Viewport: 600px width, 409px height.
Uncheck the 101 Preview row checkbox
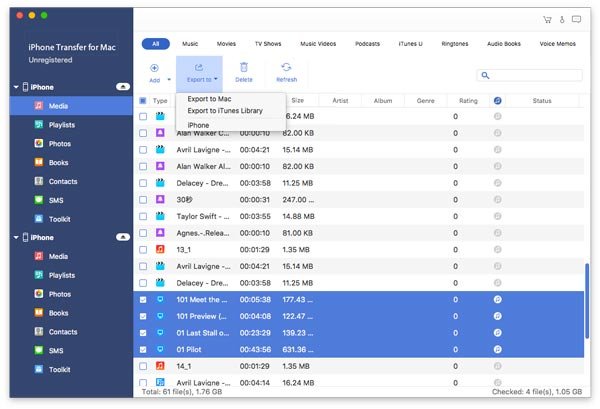pyautogui.click(x=143, y=316)
